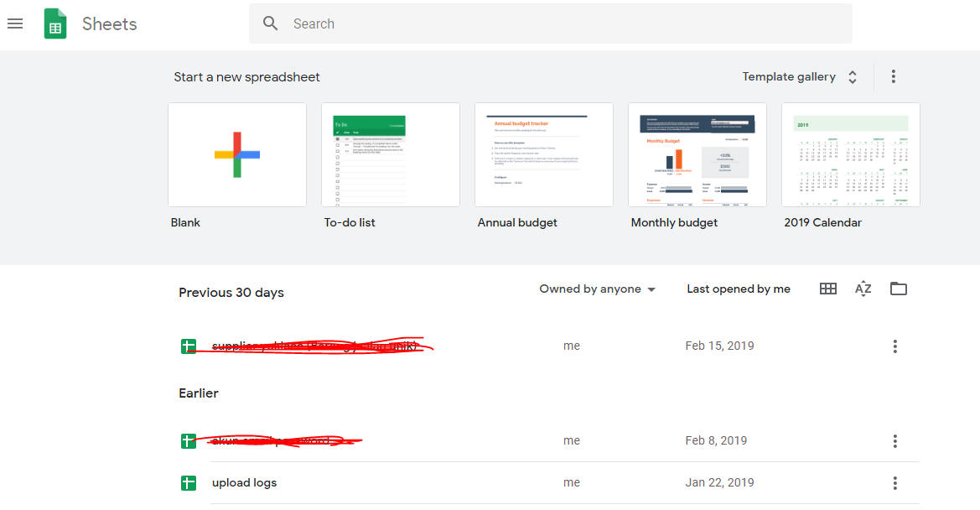This screenshot has height=510, width=980.
Task: Create a new Blank spreadsheet
Action: (x=237, y=154)
